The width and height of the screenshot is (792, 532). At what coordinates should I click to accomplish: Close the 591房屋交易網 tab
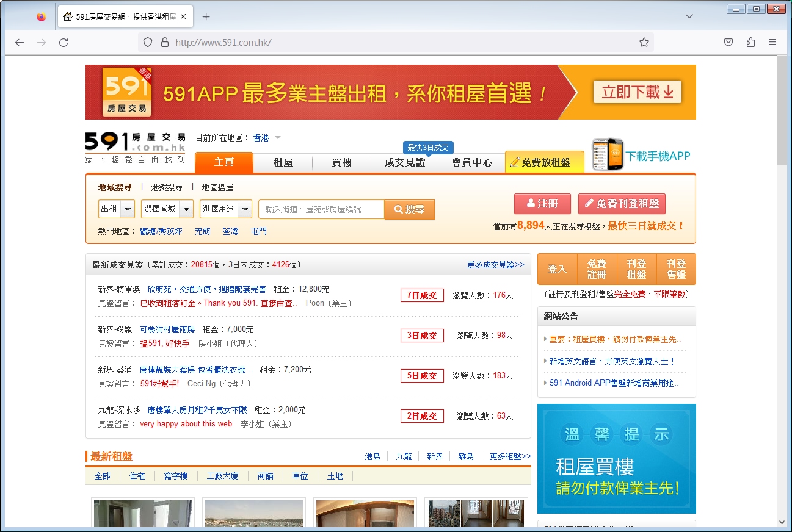183,17
